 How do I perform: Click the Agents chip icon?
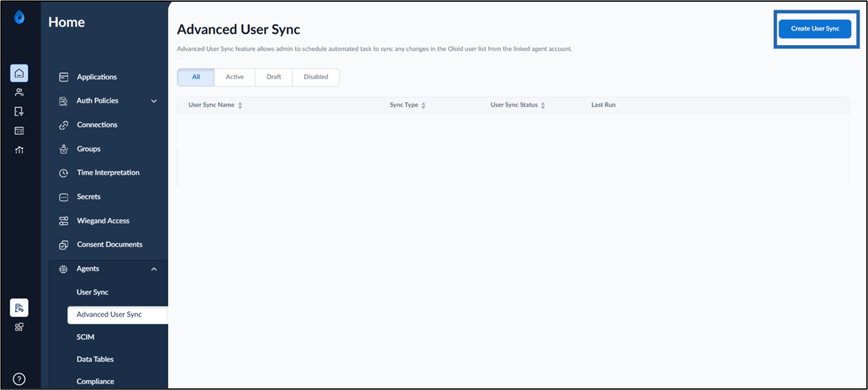[x=64, y=269]
